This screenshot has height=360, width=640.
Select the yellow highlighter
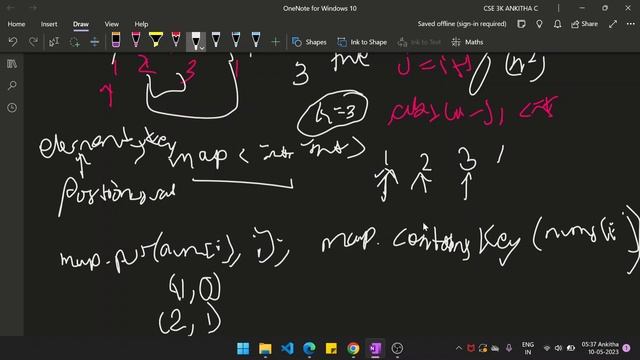[156, 40]
